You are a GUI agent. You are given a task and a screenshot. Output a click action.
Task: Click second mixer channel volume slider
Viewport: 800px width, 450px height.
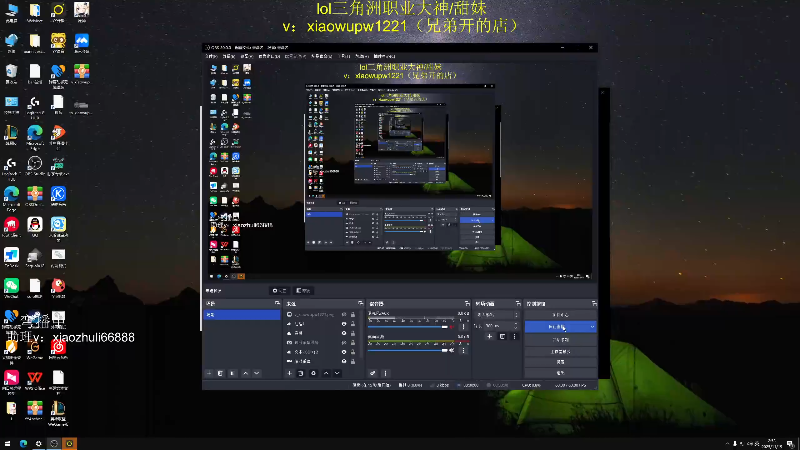click(407, 351)
